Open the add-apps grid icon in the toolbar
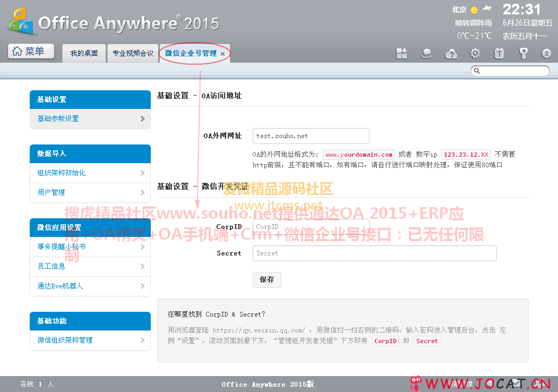The height and width of the screenshot is (392, 558). click(401, 54)
